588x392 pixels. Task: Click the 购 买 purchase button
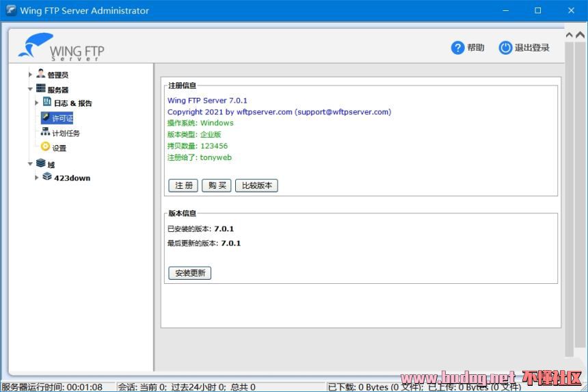pyautogui.click(x=216, y=185)
